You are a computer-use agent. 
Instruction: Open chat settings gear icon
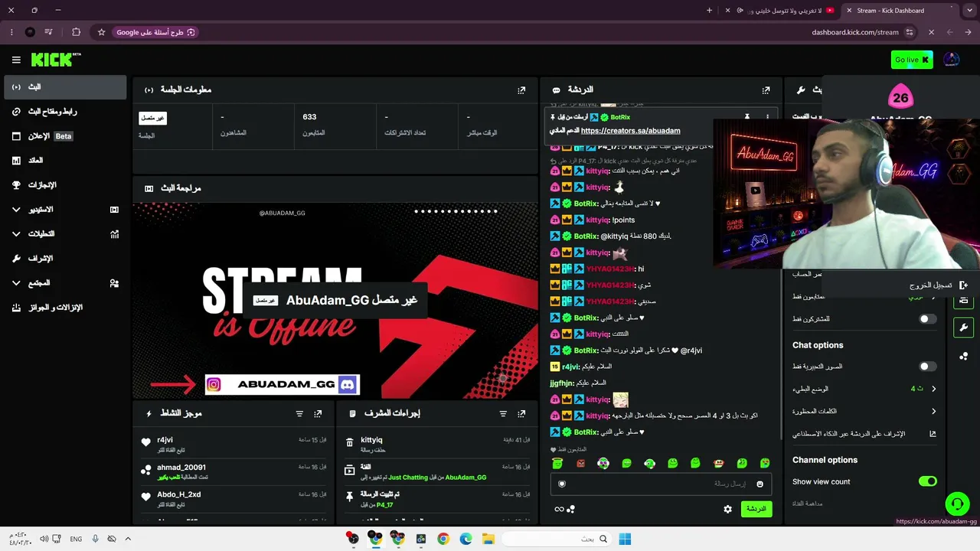[x=727, y=509]
